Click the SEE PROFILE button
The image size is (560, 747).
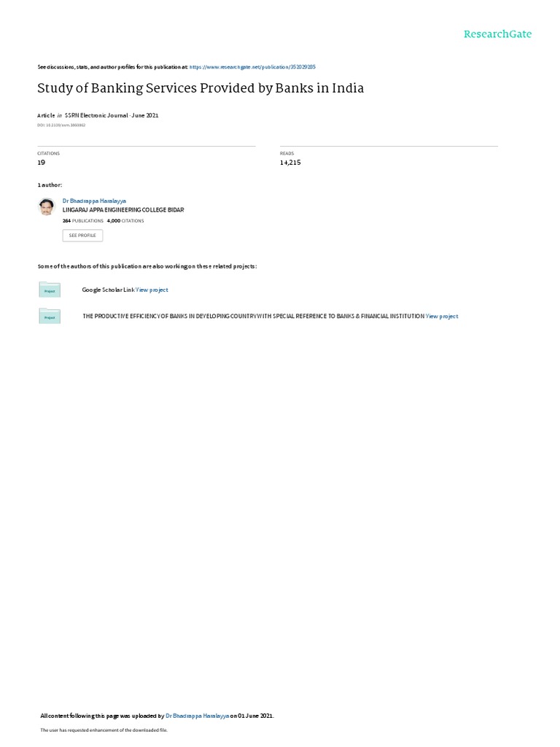tap(82, 236)
